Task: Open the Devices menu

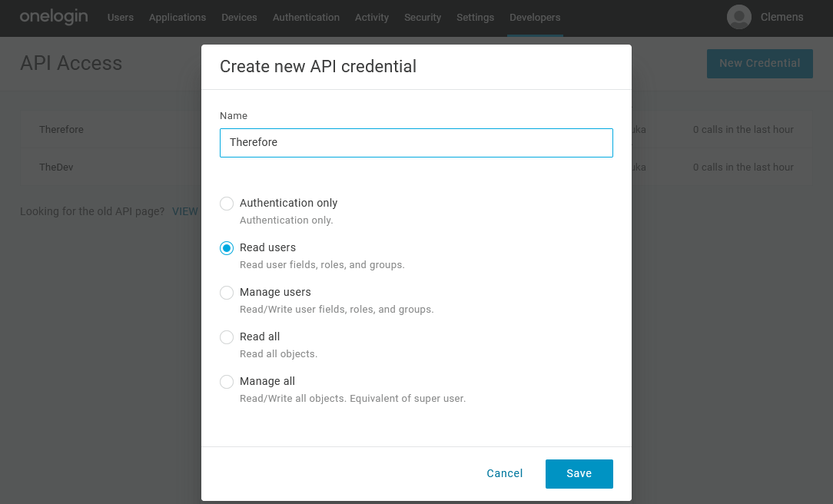Action: [x=239, y=17]
